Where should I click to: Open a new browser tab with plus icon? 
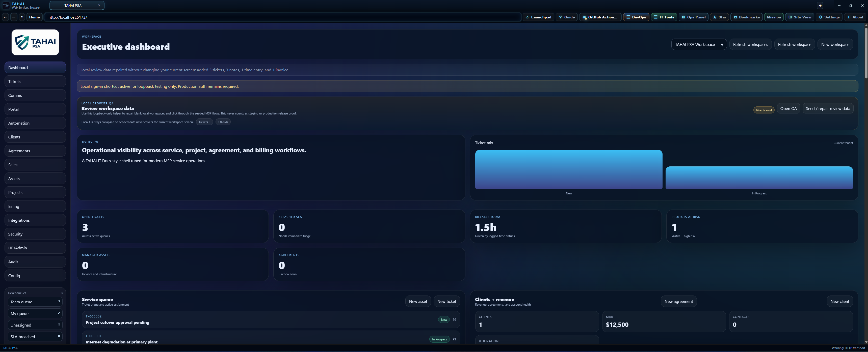coord(820,5)
